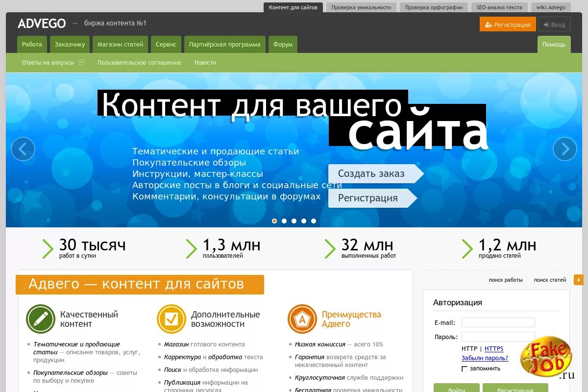
Task: Click Создать заказ banner button
Action: pos(375,173)
